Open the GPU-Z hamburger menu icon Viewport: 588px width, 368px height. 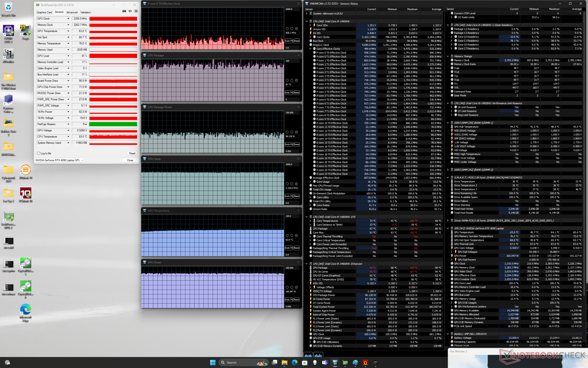pyautogui.click(x=136, y=11)
